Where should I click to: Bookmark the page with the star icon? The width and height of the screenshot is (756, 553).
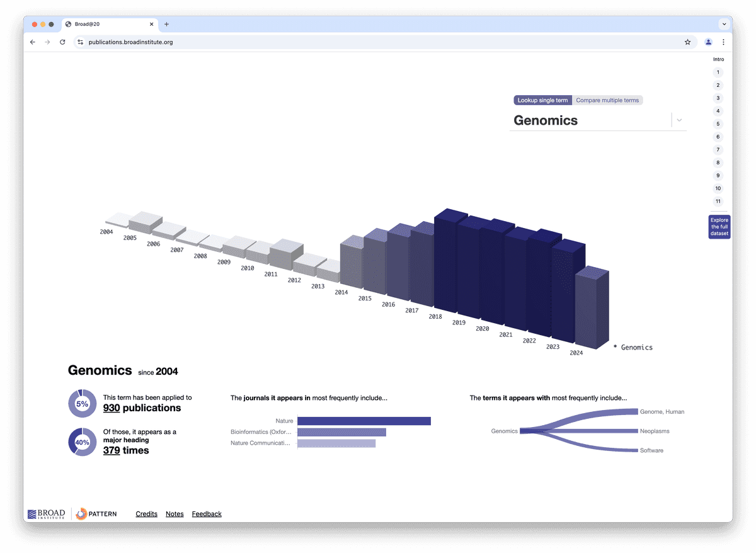click(687, 42)
